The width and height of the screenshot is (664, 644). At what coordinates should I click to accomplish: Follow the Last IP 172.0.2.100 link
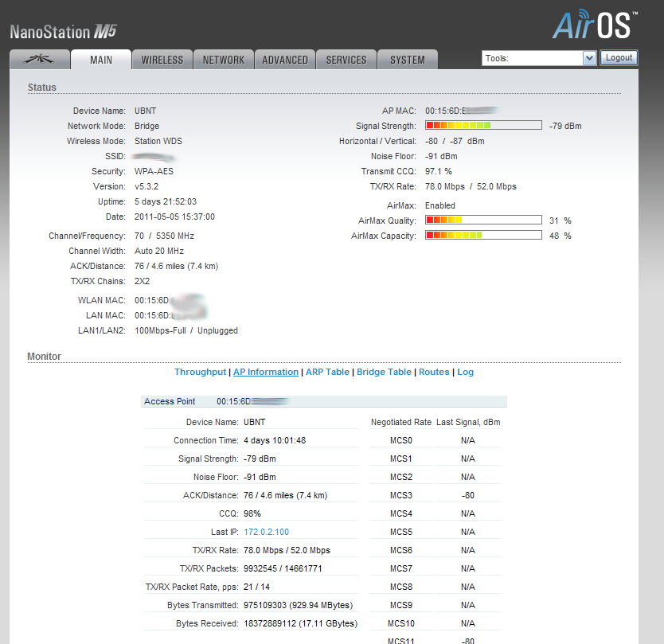pyautogui.click(x=267, y=532)
